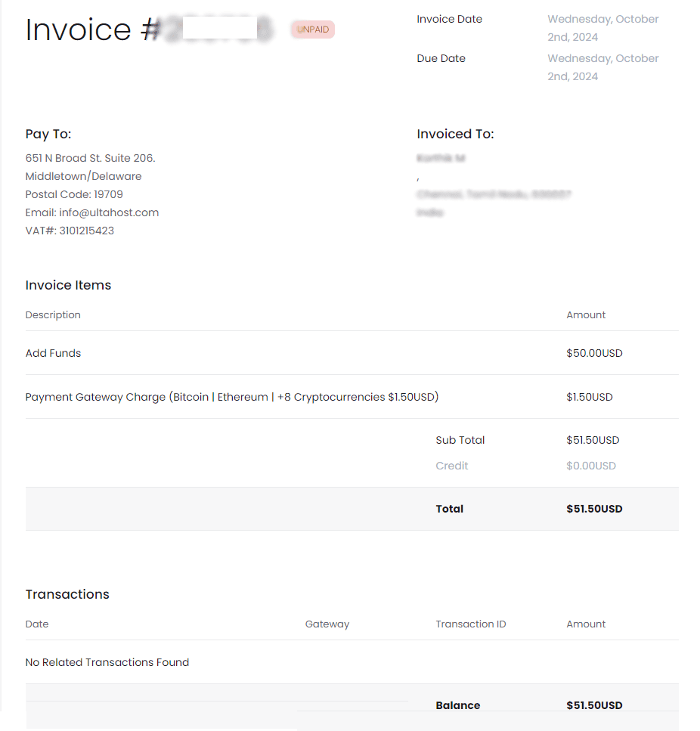Select the Sub Total $51.50USD value
Image resolution: width=700 pixels, height=731 pixels.
(x=593, y=440)
